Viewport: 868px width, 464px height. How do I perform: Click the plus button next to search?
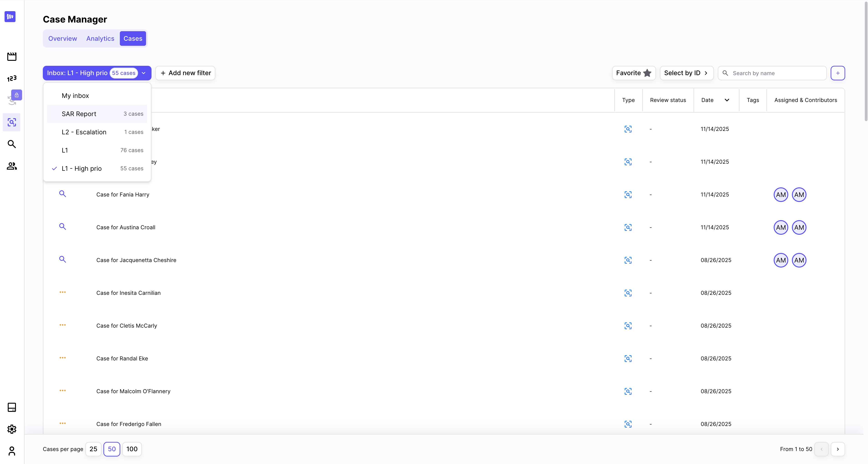click(838, 73)
